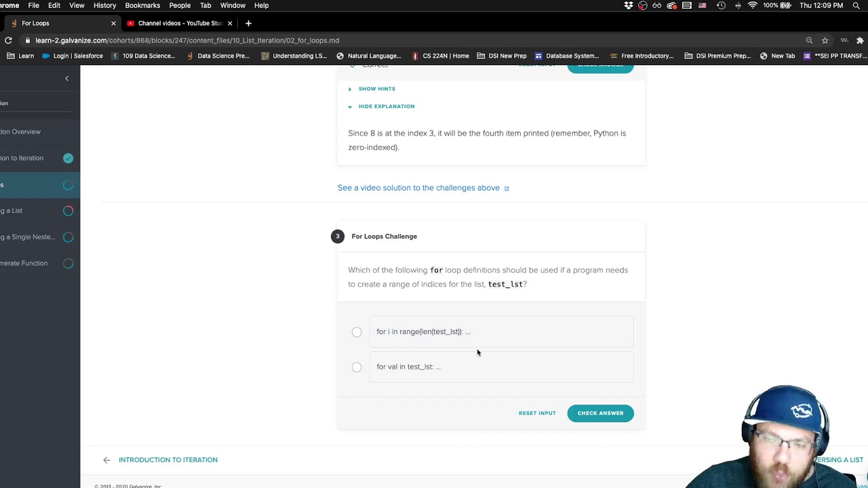The image size is (868, 488).
Task: Click the clock showing Thu 12:09 PM
Action: (821, 5)
